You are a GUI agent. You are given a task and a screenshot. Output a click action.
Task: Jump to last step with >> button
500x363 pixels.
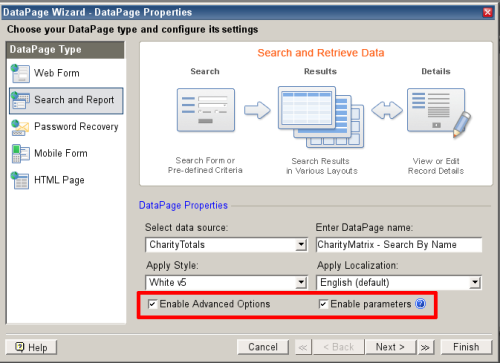click(425, 347)
